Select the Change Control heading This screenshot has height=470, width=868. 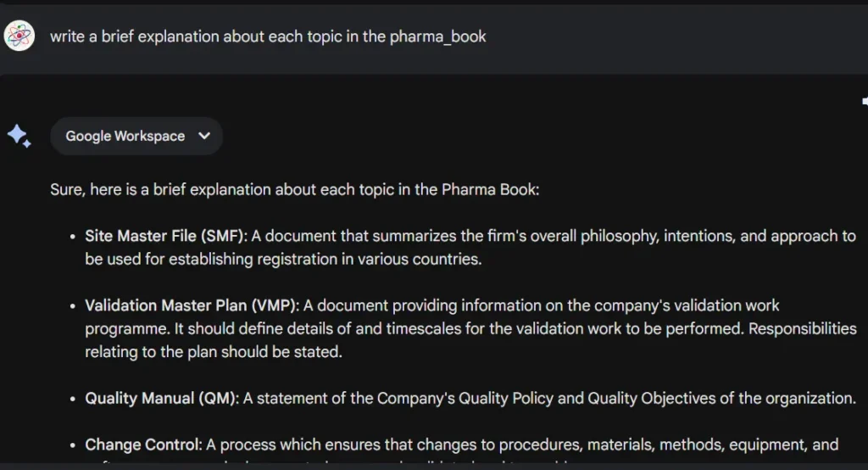point(142,445)
